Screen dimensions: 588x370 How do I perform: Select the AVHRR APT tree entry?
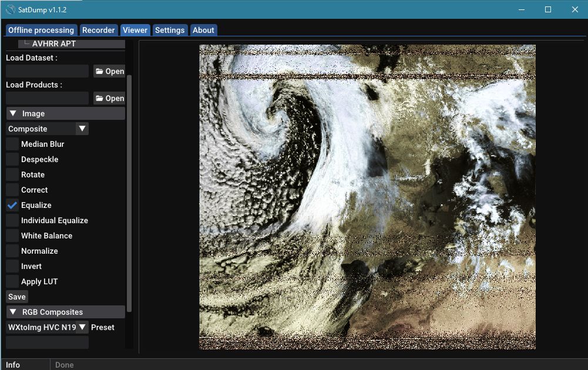[x=54, y=43]
